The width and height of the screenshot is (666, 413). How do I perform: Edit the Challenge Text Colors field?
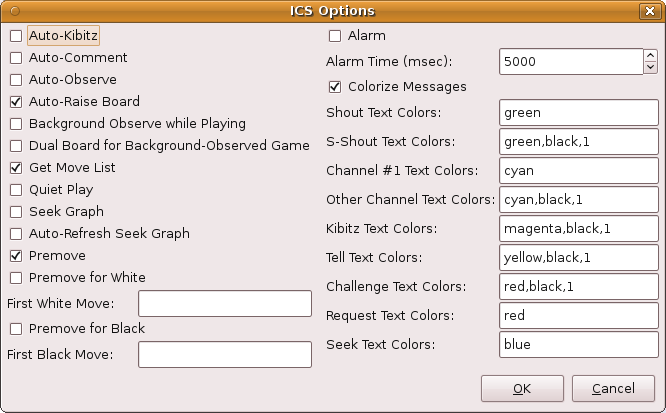(579, 286)
